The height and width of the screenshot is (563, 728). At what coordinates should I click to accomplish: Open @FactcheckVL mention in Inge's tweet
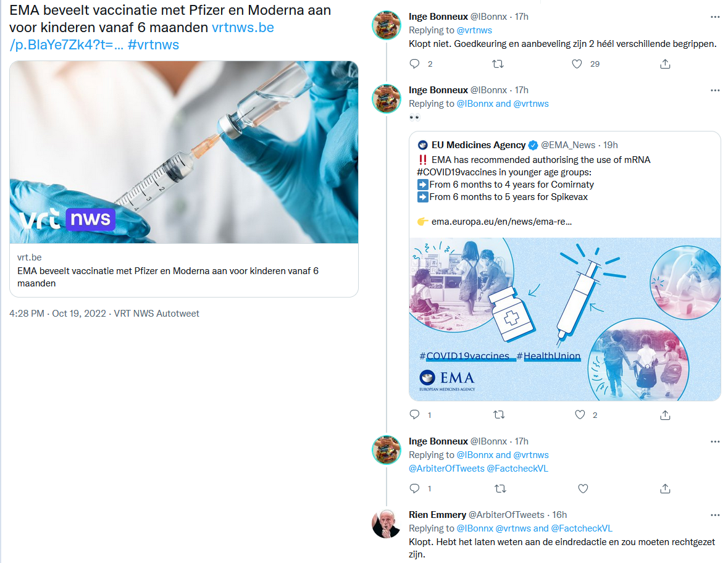(x=517, y=469)
